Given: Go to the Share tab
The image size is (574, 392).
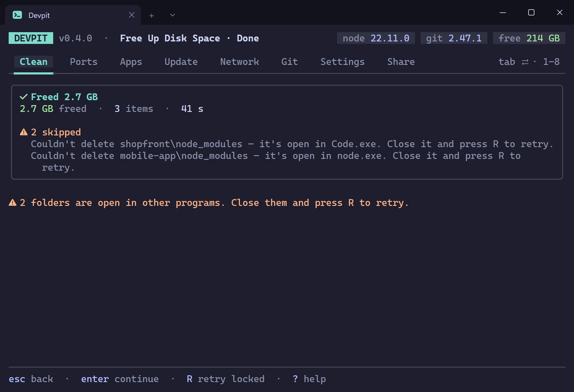Looking at the screenshot, I should (401, 62).
